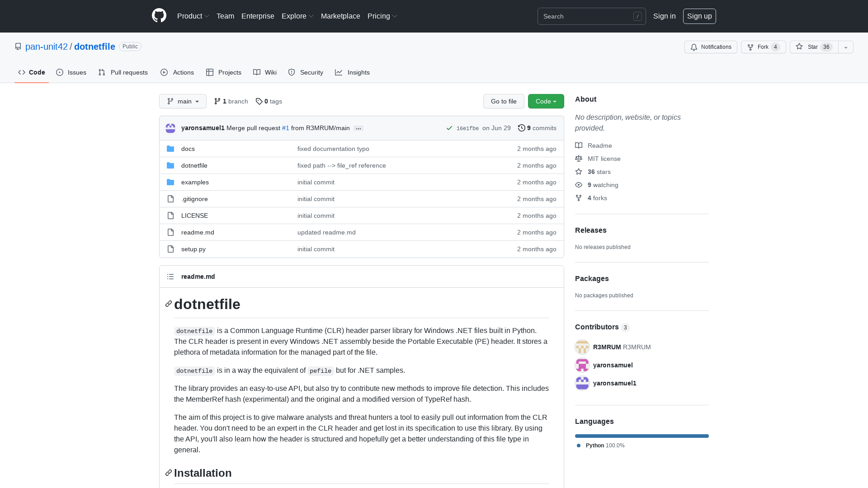This screenshot has width=868, height=488.
Task: Click the green checkmark on the latest commit
Action: pyautogui.click(x=449, y=128)
